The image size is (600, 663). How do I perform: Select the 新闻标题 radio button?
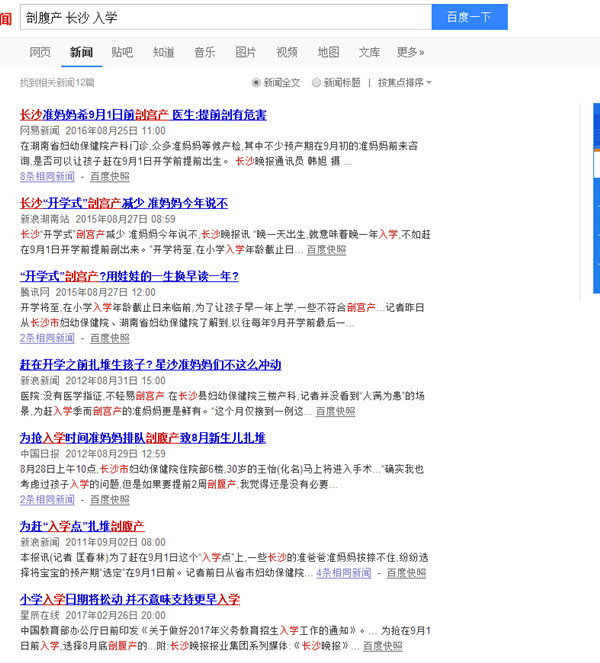[x=316, y=82]
